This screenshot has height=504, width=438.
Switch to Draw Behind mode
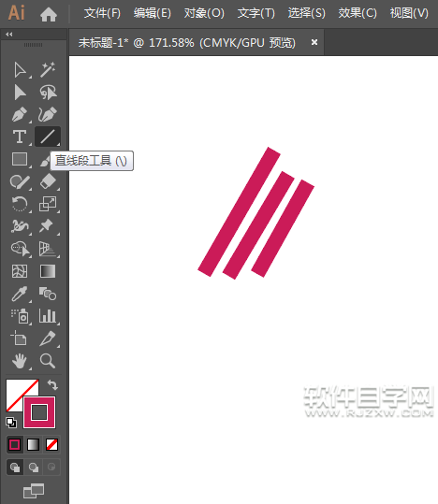(x=34, y=467)
